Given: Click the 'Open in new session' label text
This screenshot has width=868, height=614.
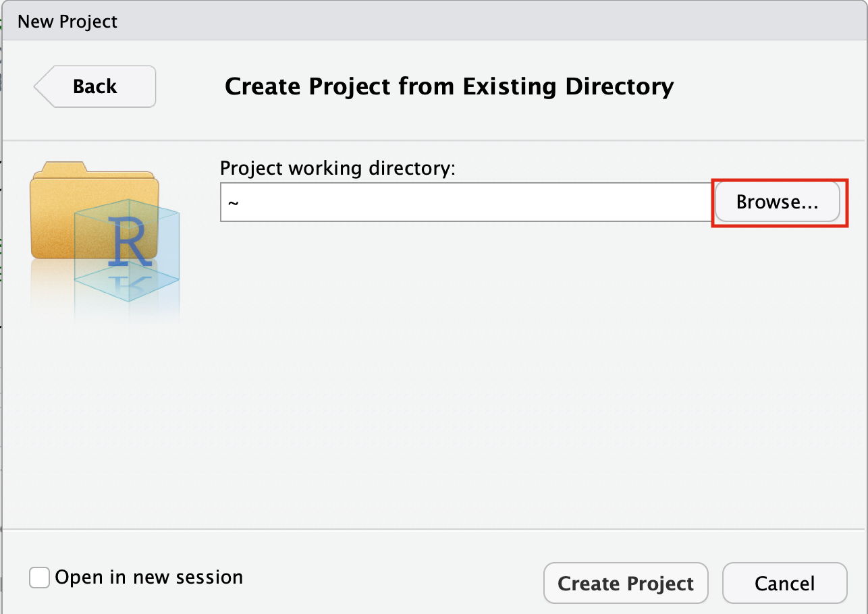Looking at the screenshot, I should [148, 578].
